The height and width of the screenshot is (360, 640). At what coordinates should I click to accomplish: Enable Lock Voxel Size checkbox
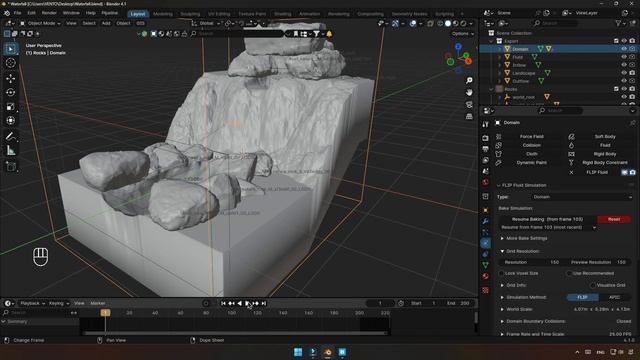(x=501, y=273)
